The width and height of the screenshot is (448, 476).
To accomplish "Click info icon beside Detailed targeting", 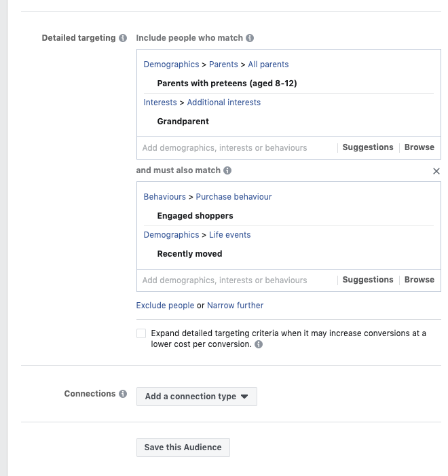I will pos(123,38).
